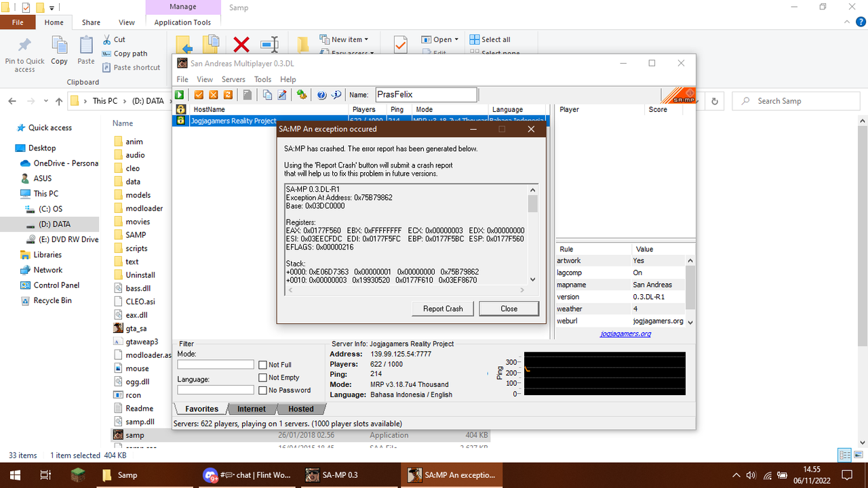Image resolution: width=868 pixels, height=488 pixels.
Task: Click Explorer's Up one level arrow
Action: [59, 101]
